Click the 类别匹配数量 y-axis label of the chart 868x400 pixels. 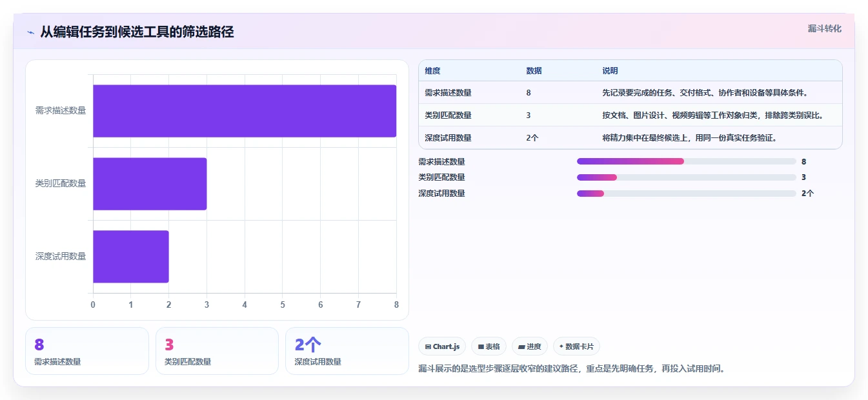tap(61, 183)
